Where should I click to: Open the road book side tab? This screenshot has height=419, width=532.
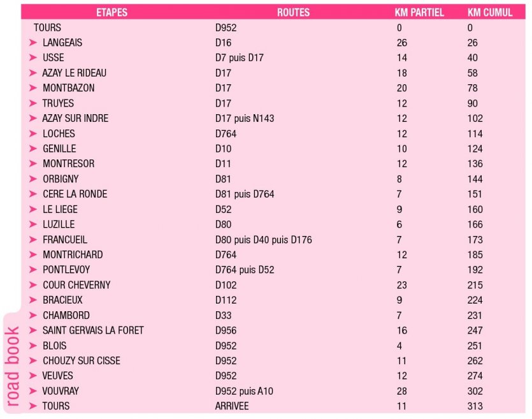tap(13, 365)
